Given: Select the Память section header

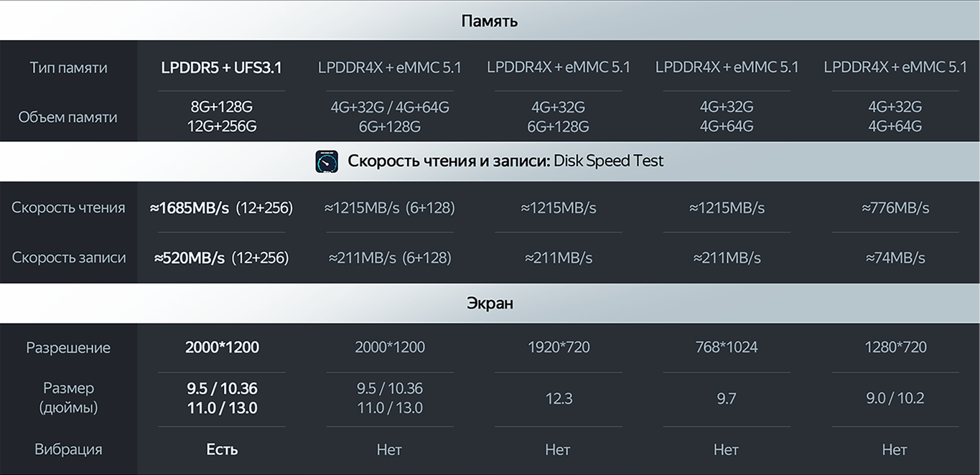Looking at the screenshot, I should point(490,21).
